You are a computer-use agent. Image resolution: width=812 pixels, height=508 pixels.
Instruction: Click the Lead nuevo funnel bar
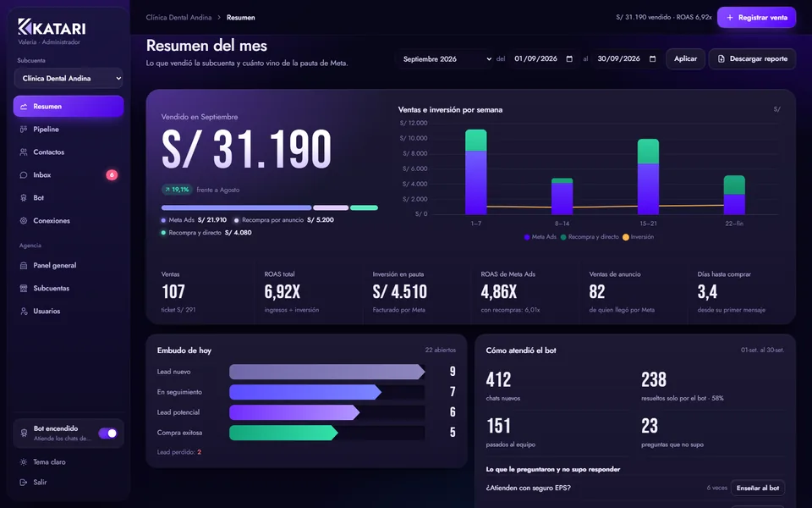[x=327, y=372]
